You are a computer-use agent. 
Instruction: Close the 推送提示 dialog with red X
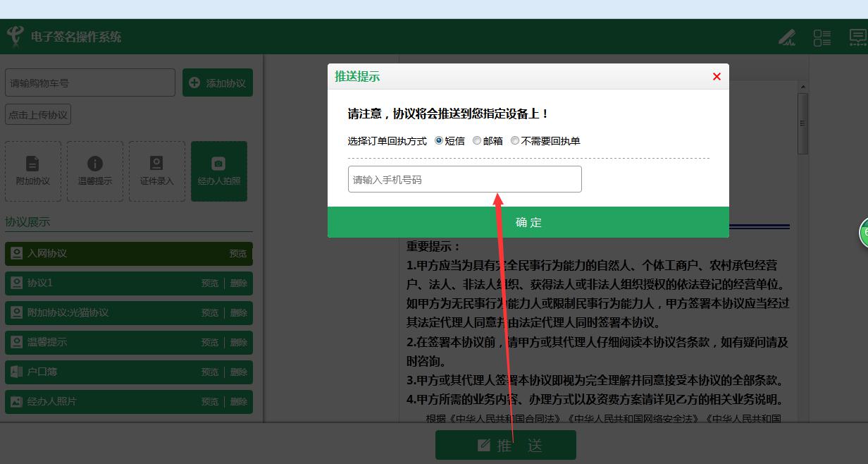(717, 77)
